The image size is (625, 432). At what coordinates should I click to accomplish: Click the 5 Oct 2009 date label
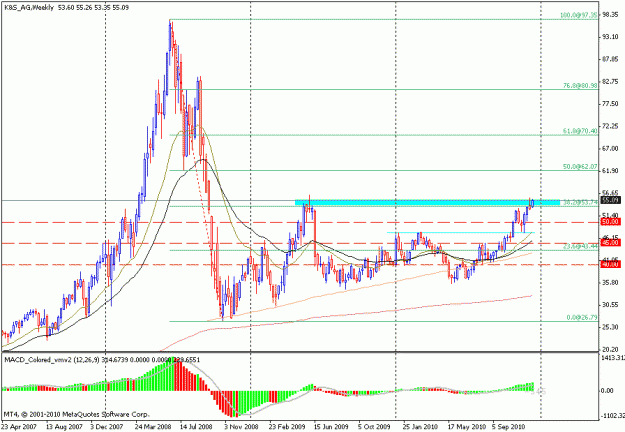coord(374,427)
